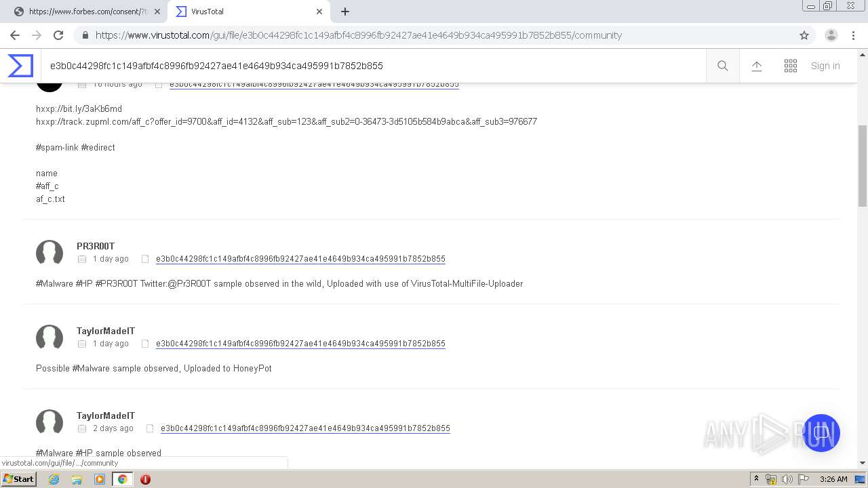Click calendar icon beside '2 days ago'

(x=82, y=428)
